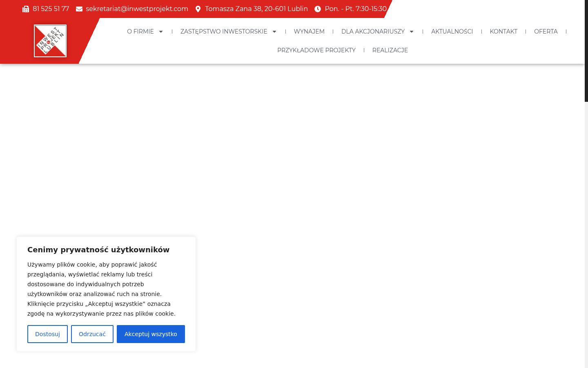The height and width of the screenshot is (368, 588).
Task: Accept all cookies with Akceptuj wszystko
Action: click(x=151, y=334)
